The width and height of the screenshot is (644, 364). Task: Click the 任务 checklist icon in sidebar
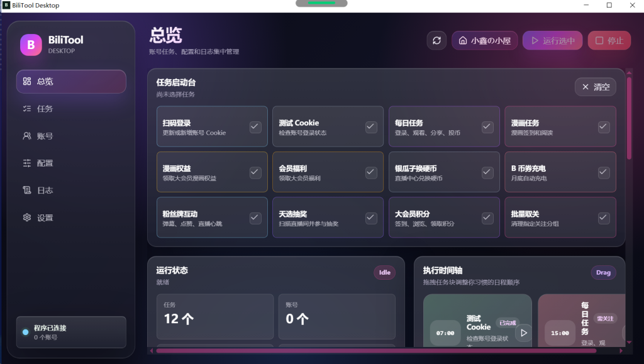[27, 109]
